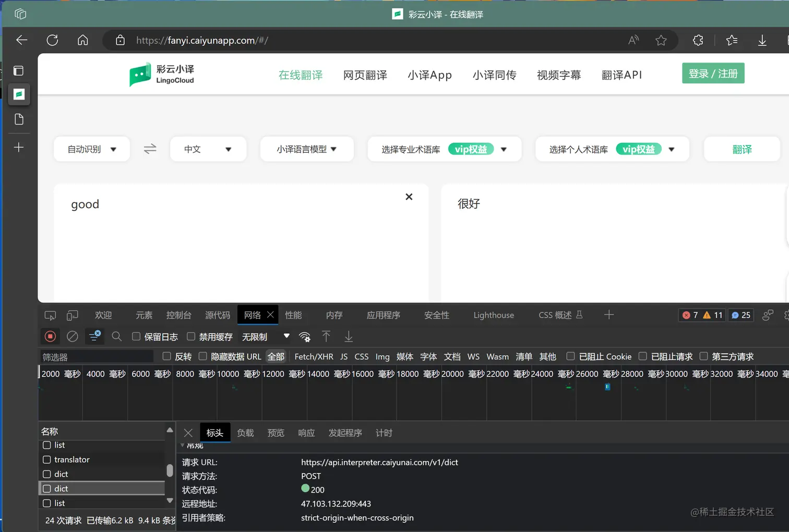Import HAR file via upload arrow
Image resolution: width=789 pixels, height=532 pixels.
pyautogui.click(x=326, y=336)
